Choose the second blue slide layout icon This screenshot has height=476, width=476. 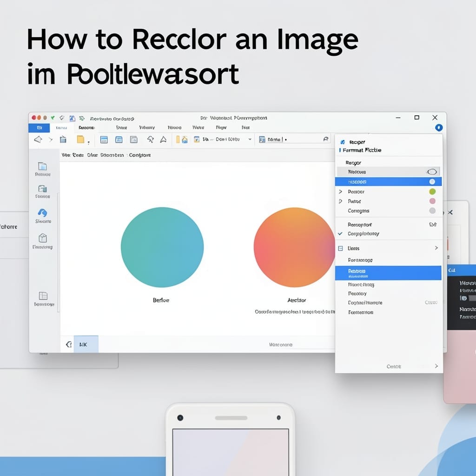[119, 139]
